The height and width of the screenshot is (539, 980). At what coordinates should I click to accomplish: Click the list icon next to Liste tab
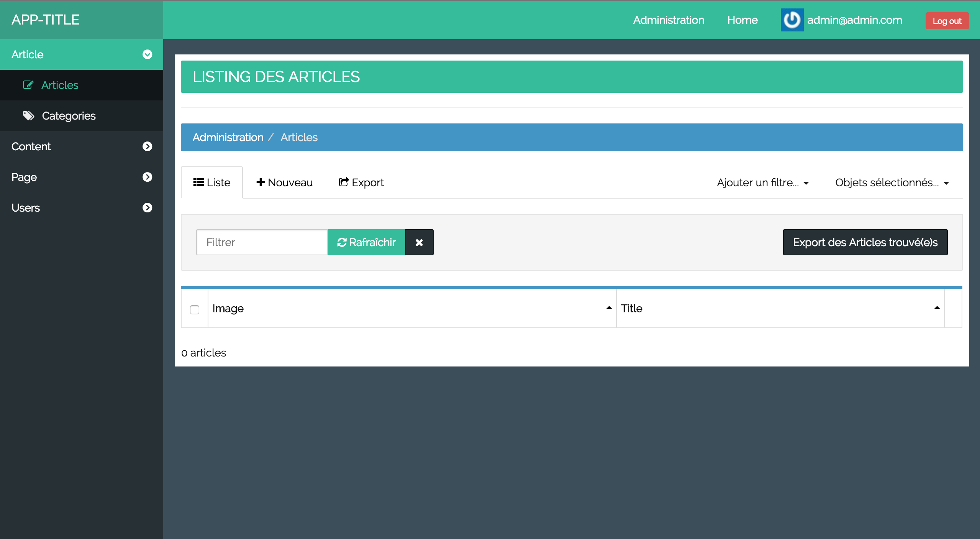(x=199, y=182)
